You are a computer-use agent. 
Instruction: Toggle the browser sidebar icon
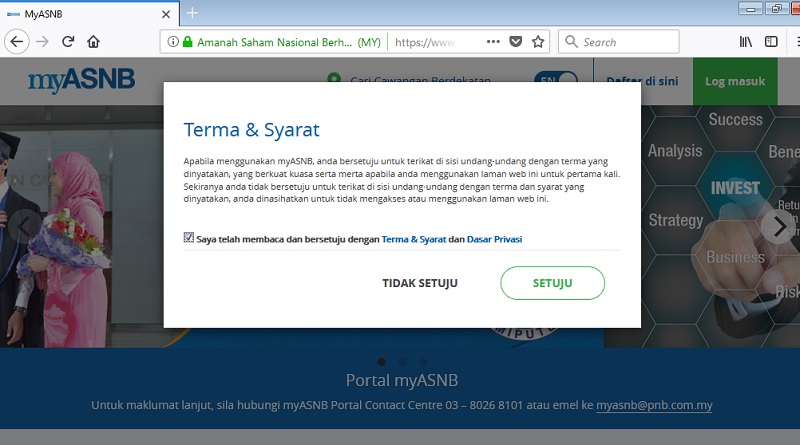pos(771,42)
